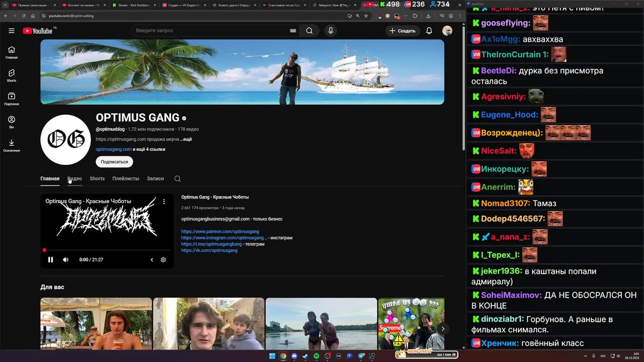The image size is (644, 362).
Task: Open Shorts in the left sidebar
Action: [12, 76]
